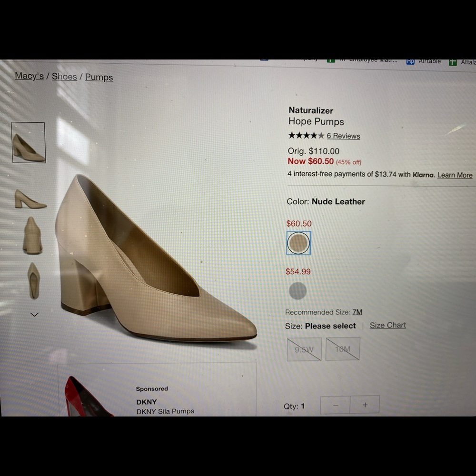This screenshot has width=476, height=476.
Task: Open the 6 Reviews link
Action: [343, 136]
